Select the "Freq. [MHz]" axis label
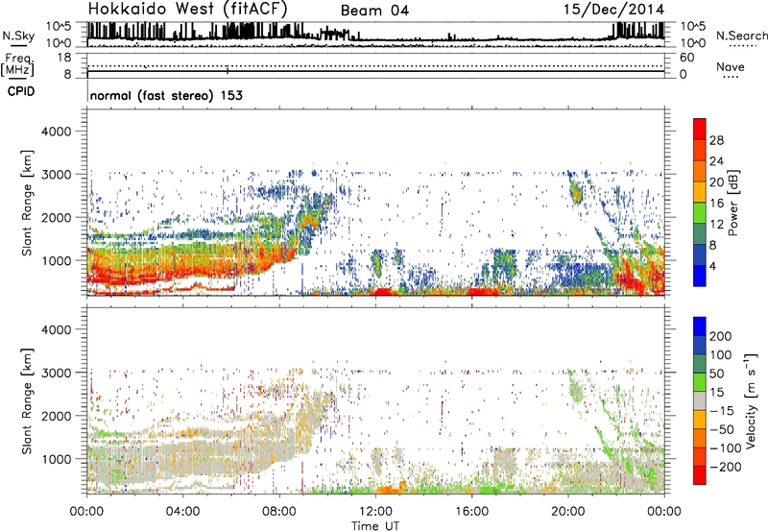 18,64
